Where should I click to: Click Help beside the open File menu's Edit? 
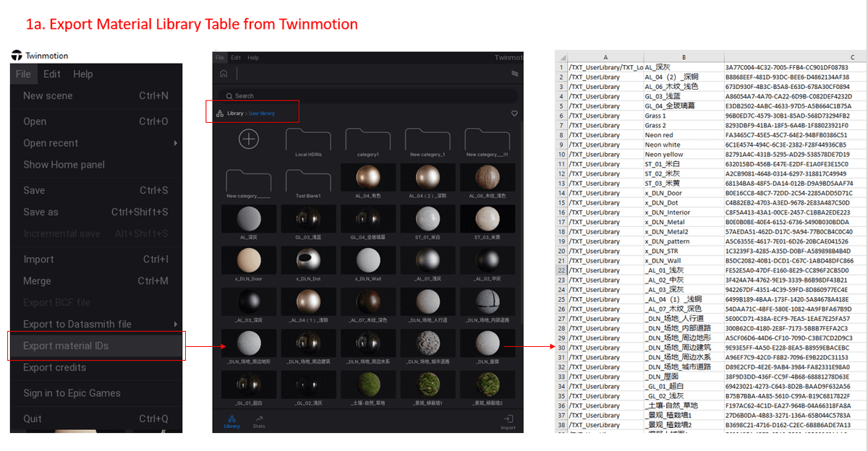click(x=83, y=74)
